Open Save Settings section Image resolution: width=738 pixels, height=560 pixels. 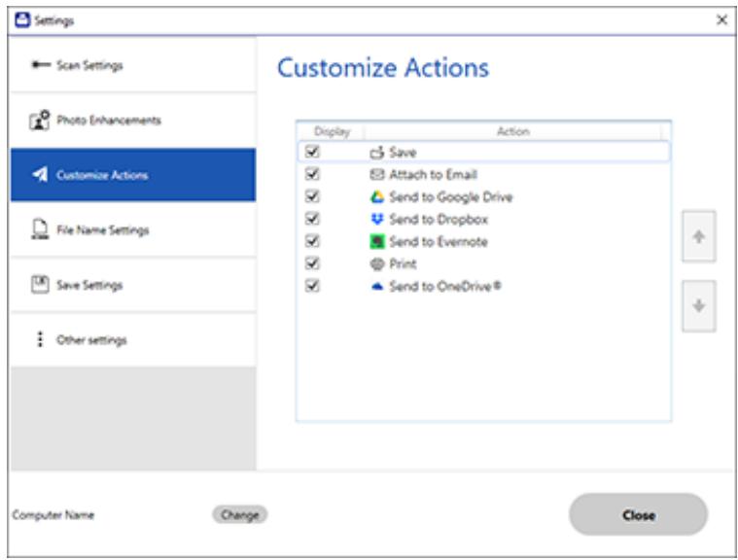tap(133, 285)
